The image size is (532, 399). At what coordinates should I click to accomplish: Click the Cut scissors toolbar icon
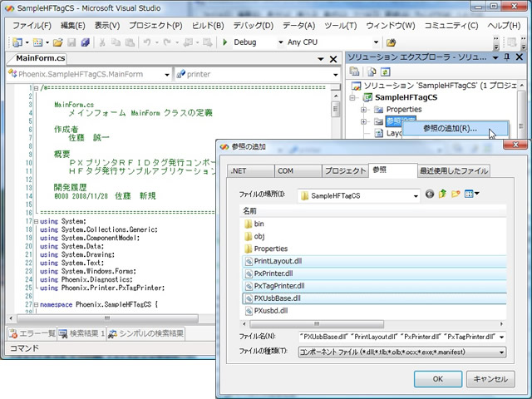tap(101, 42)
